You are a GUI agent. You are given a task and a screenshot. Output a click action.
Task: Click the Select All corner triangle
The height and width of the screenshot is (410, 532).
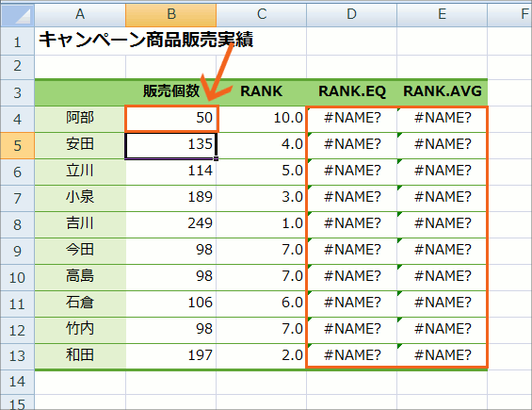(17, 14)
